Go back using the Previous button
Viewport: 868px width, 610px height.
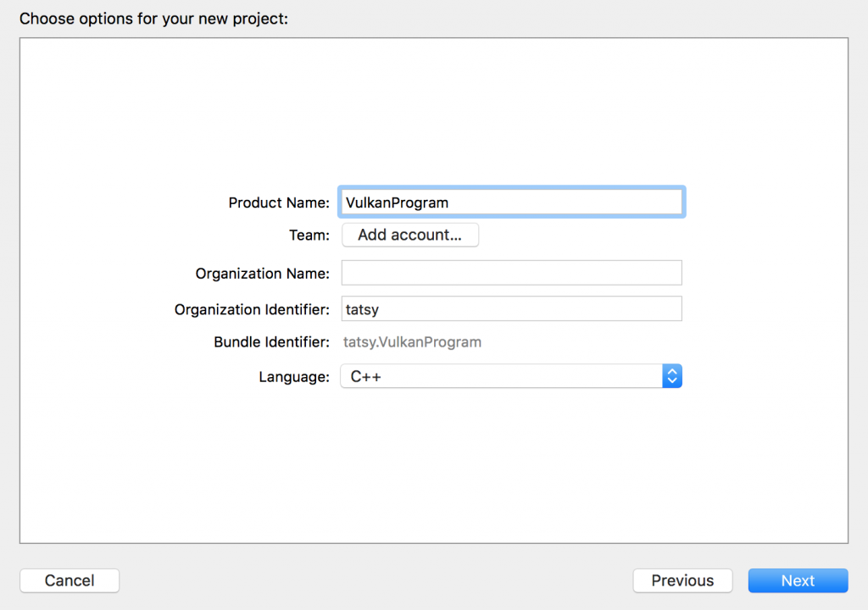(682, 580)
